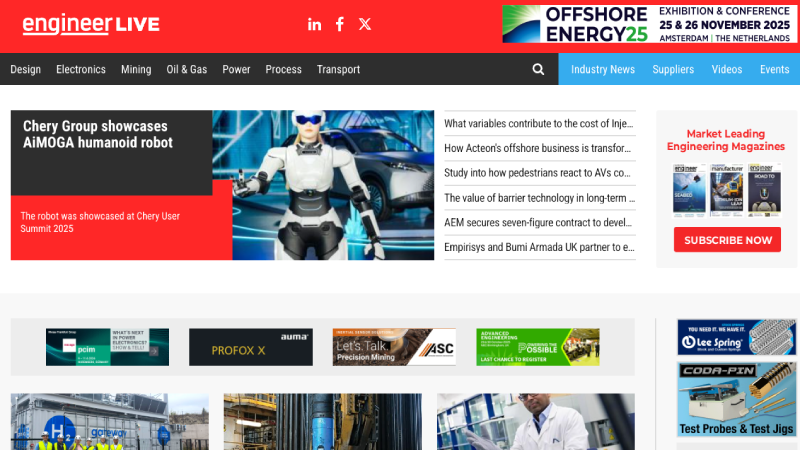Open the Videos tab
This screenshot has height=450, width=800.
pos(727,69)
